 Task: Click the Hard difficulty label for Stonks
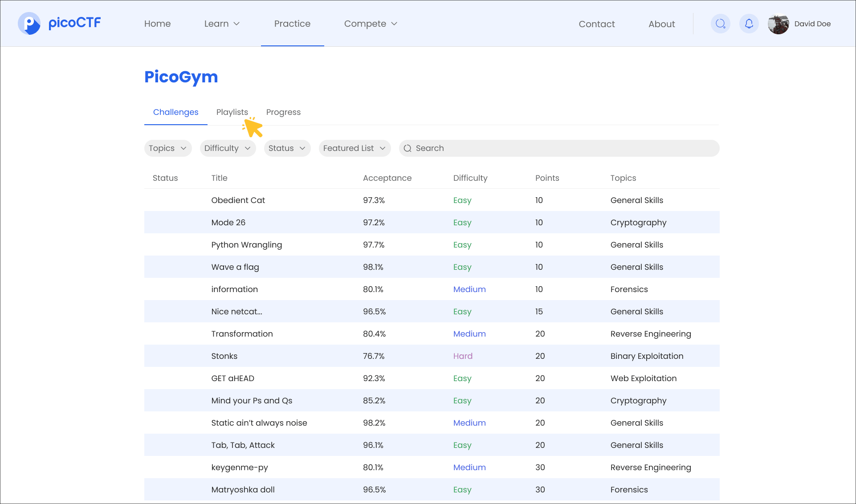463,356
